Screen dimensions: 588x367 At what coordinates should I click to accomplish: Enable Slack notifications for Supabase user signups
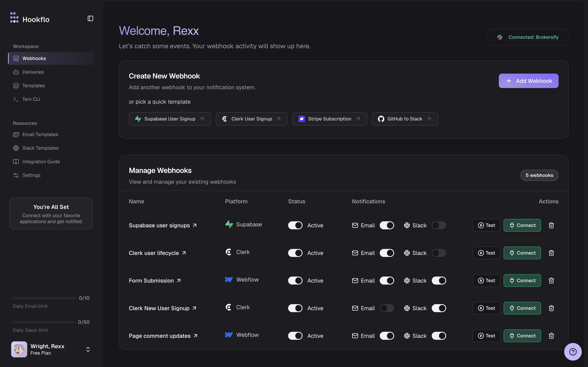[439, 225]
